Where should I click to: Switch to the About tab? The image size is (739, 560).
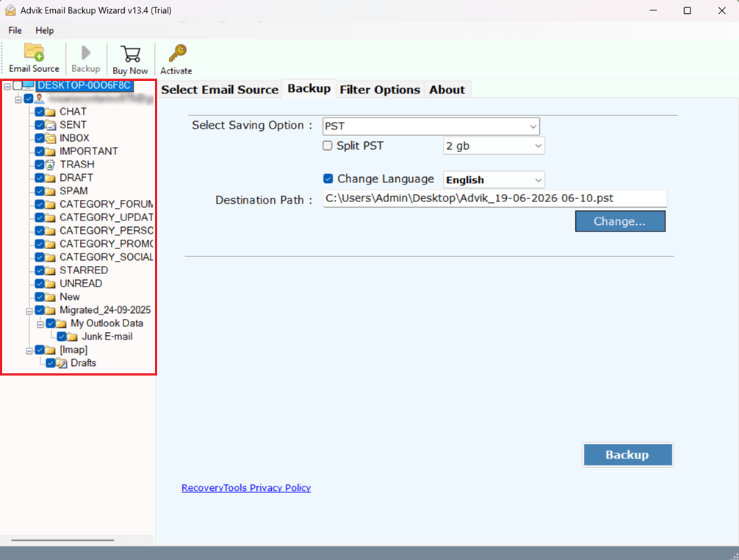(447, 90)
